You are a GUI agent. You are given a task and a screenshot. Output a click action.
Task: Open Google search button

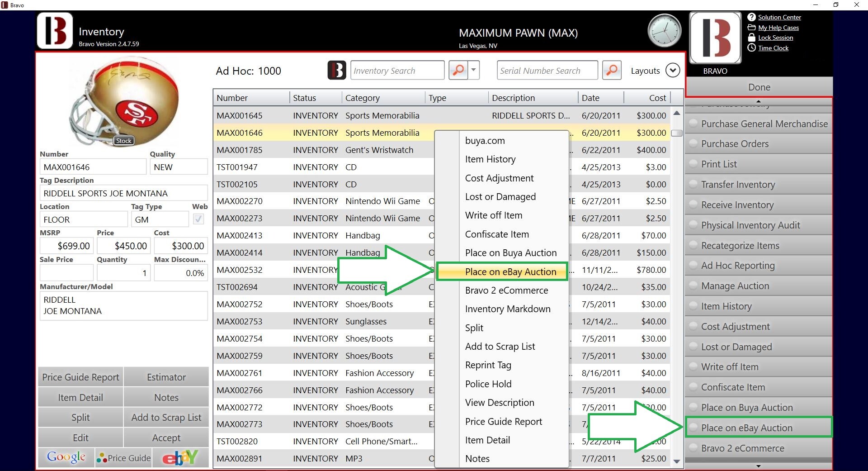(x=66, y=457)
